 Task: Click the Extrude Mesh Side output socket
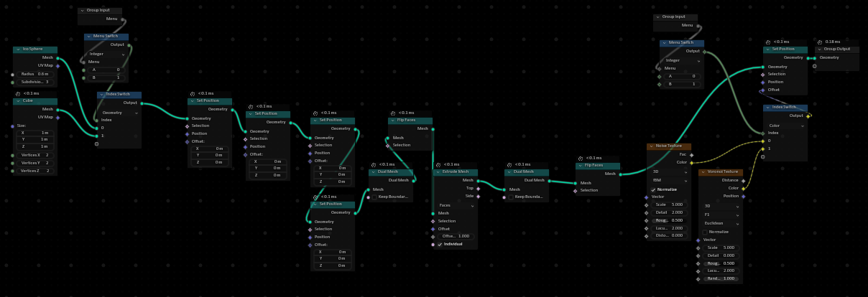point(477,196)
